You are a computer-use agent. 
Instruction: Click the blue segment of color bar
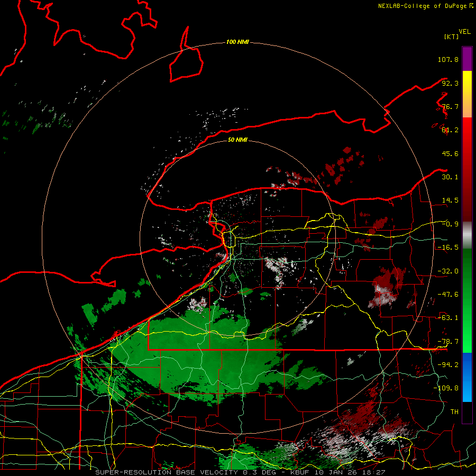tap(467, 377)
